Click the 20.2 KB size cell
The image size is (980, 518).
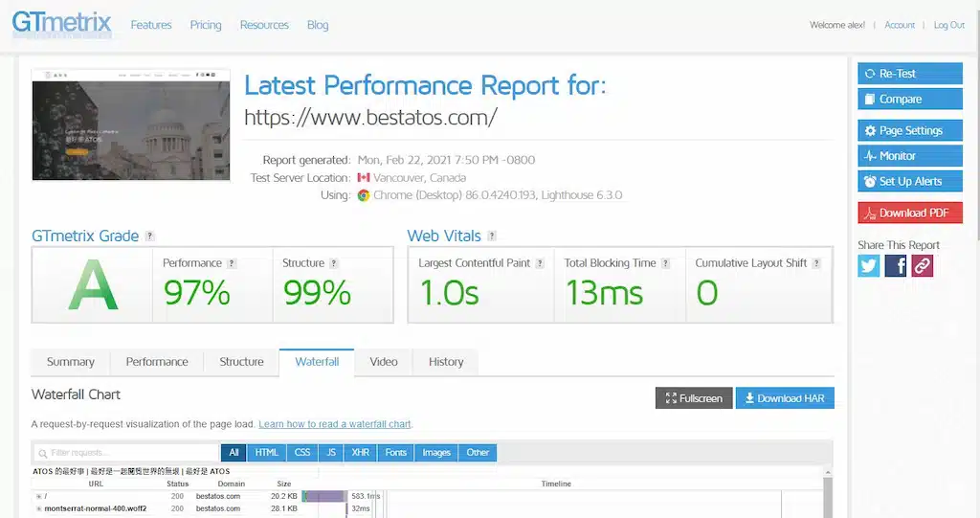283,496
